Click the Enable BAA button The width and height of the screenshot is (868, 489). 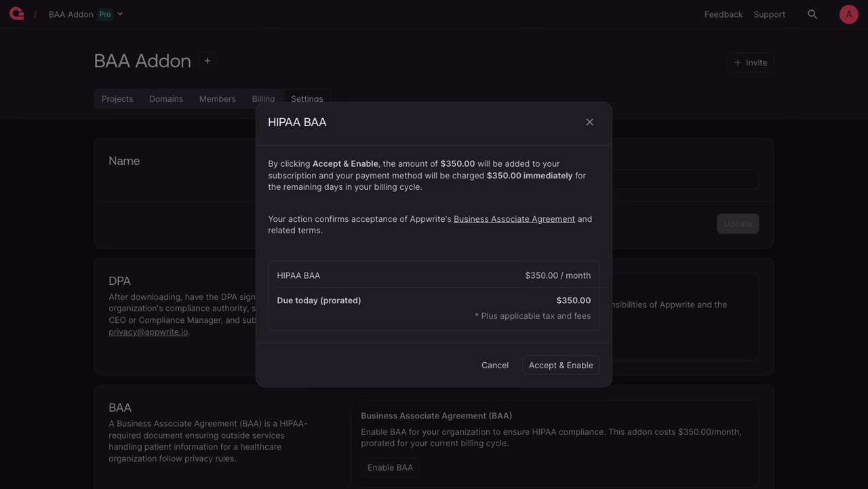[390, 467]
